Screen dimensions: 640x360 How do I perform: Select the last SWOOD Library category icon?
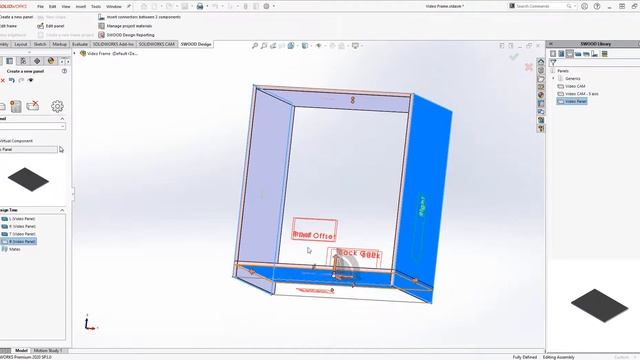pos(604,53)
